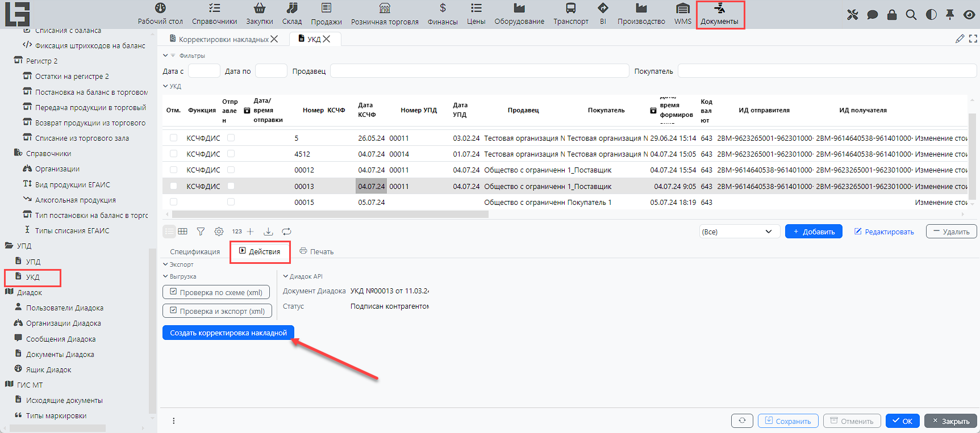
Task: Open the tools wrench icon in header
Action: (x=852, y=15)
